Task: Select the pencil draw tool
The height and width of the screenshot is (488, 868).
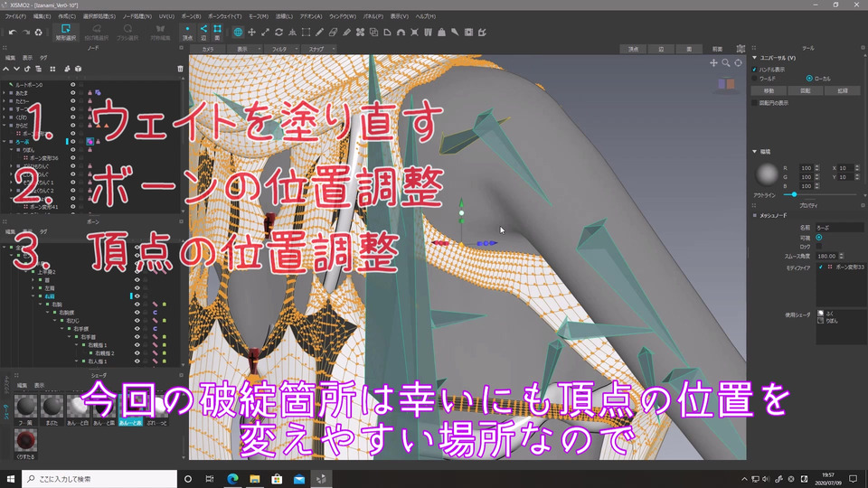Action: [x=319, y=33]
